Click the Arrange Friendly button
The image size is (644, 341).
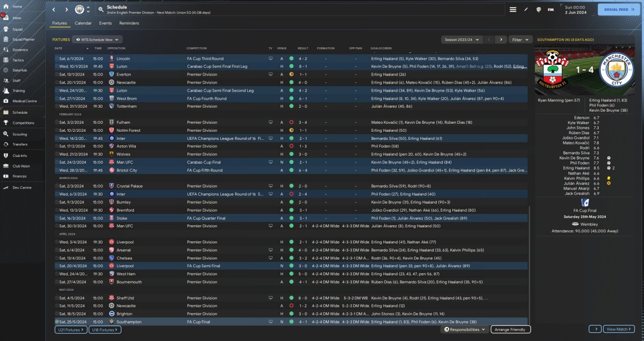[510, 329]
